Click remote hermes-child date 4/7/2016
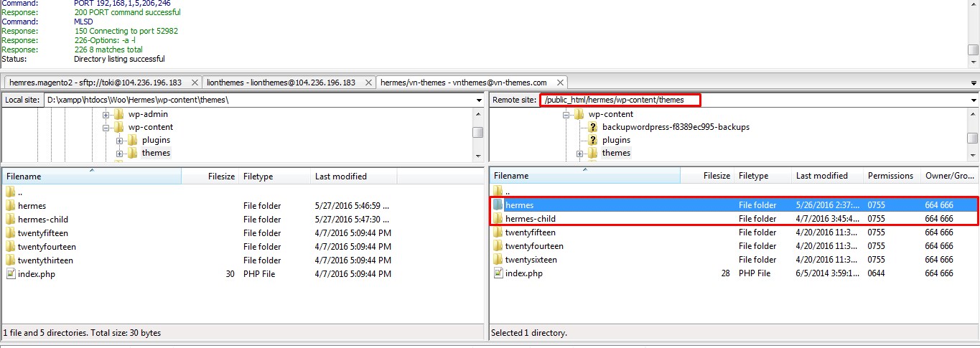This screenshot has width=980, height=348. [x=827, y=219]
